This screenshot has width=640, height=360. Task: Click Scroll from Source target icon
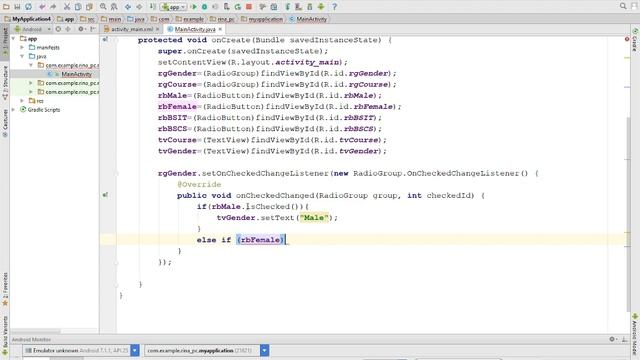(58, 29)
